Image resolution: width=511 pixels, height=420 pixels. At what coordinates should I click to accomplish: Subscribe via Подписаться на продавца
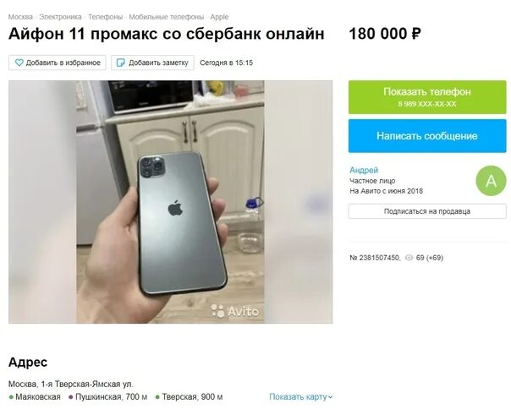tap(427, 211)
